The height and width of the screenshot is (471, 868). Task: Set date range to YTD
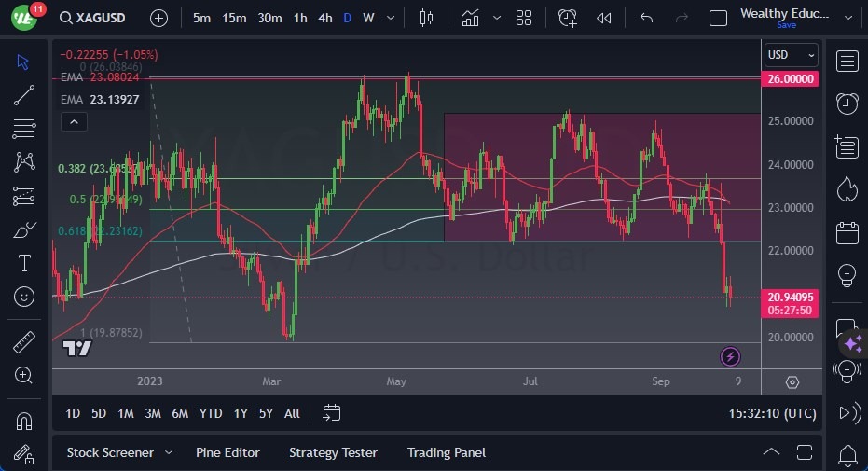coord(211,413)
